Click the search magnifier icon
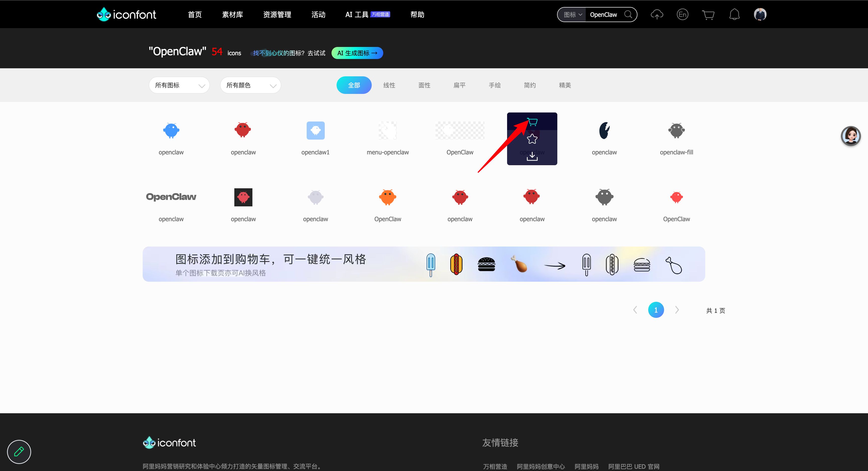 628,15
